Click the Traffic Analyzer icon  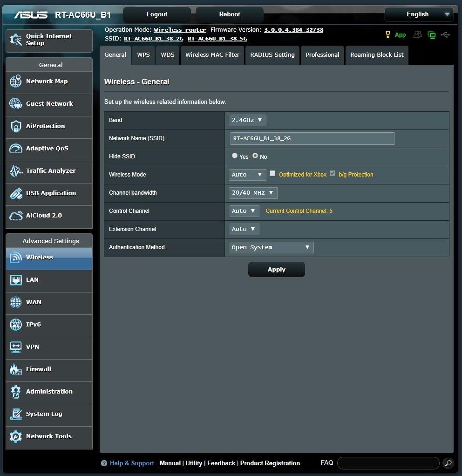coord(16,171)
